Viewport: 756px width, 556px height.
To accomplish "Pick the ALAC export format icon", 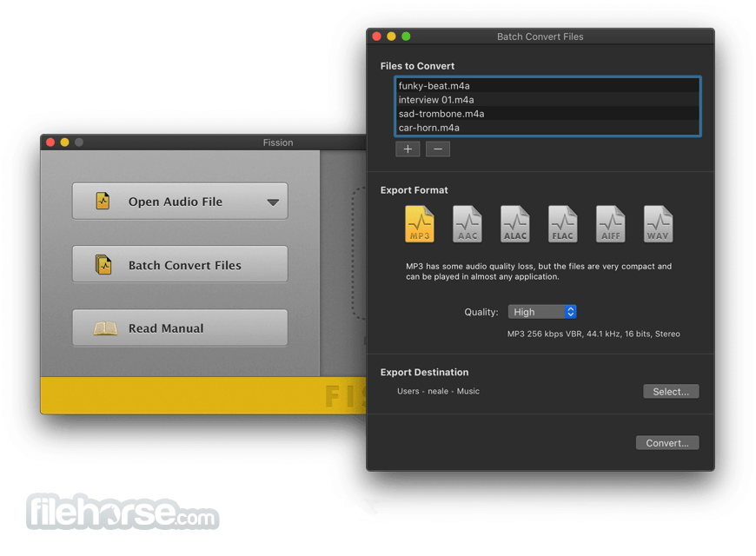I will (515, 224).
